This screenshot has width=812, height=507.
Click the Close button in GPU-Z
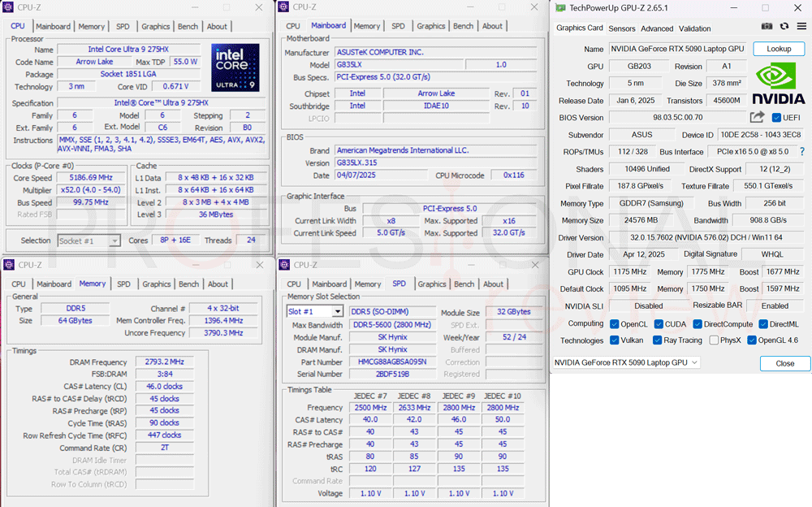(x=785, y=363)
